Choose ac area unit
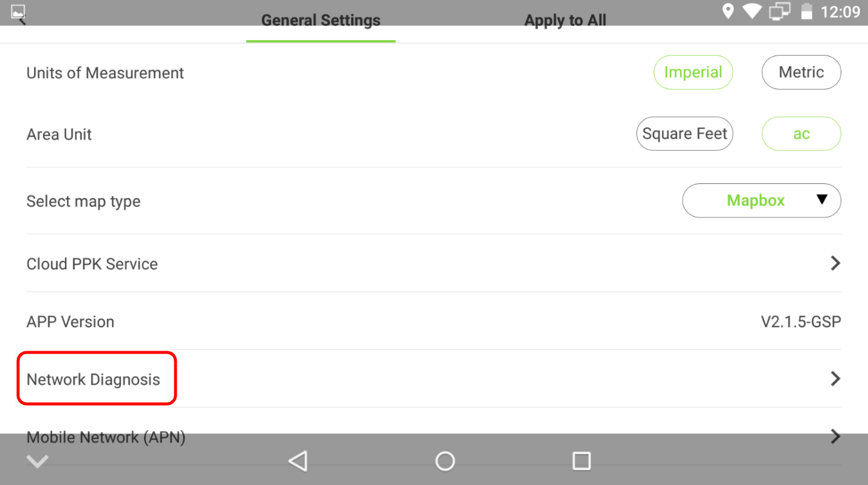This screenshot has width=868, height=485. point(801,134)
